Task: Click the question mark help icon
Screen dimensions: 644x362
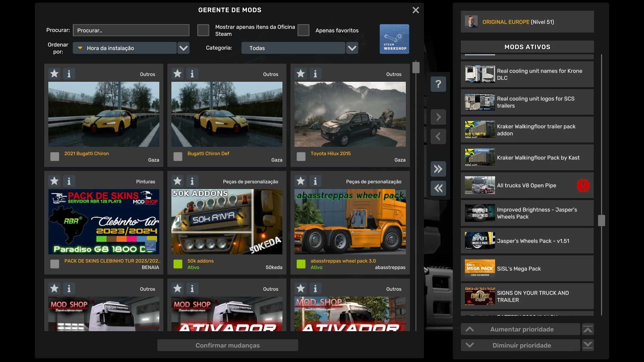Action: [x=438, y=84]
